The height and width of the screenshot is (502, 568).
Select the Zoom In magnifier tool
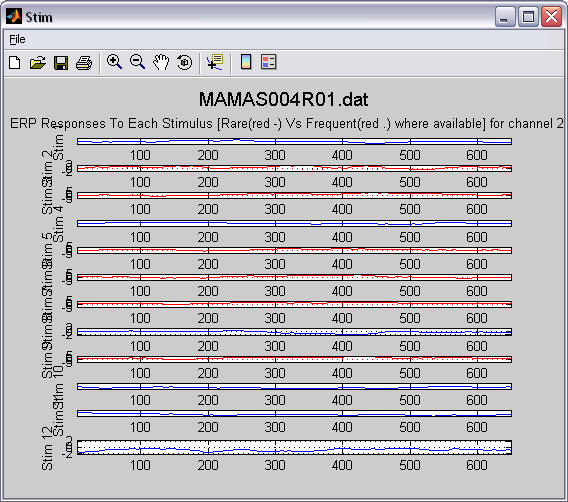[x=114, y=62]
